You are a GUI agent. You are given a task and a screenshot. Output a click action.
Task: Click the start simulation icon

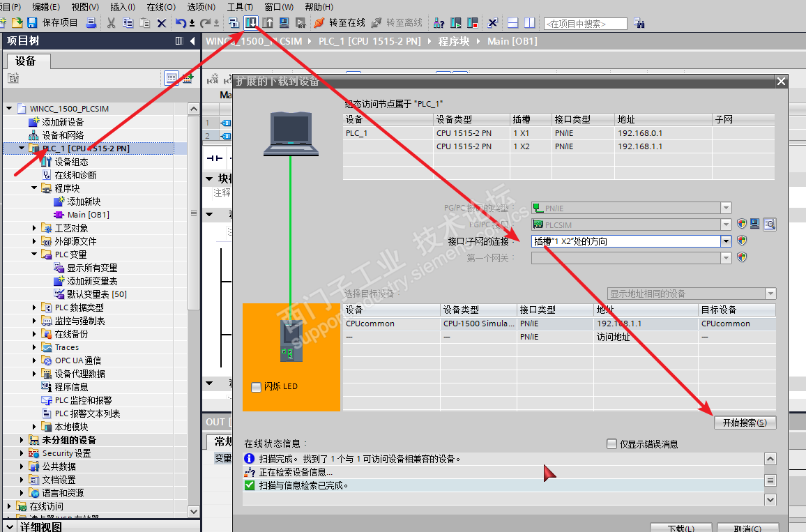[284, 22]
